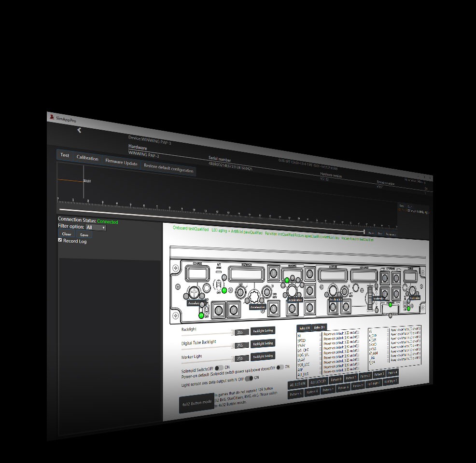Click the Digital Tube Backlight value field
This screenshot has width=476, height=463.
coord(241,345)
